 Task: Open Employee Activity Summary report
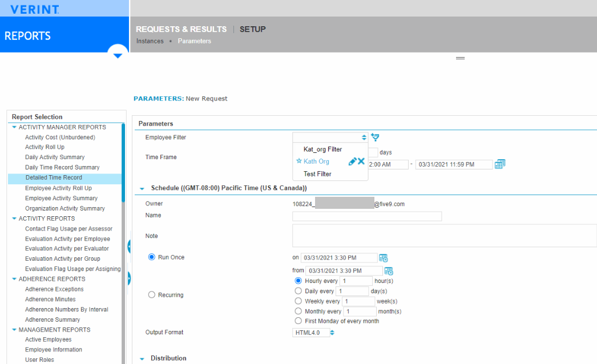(x=61, y=199)
